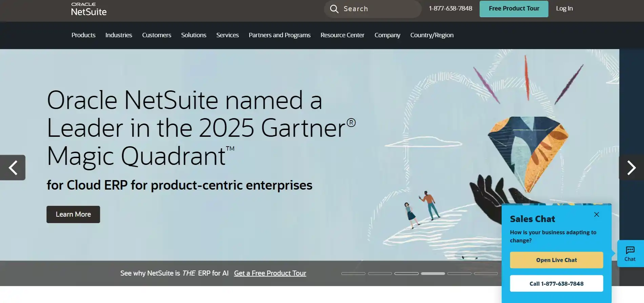Open the Products menu
The image size is (644, 303).
tap(83, 35)
